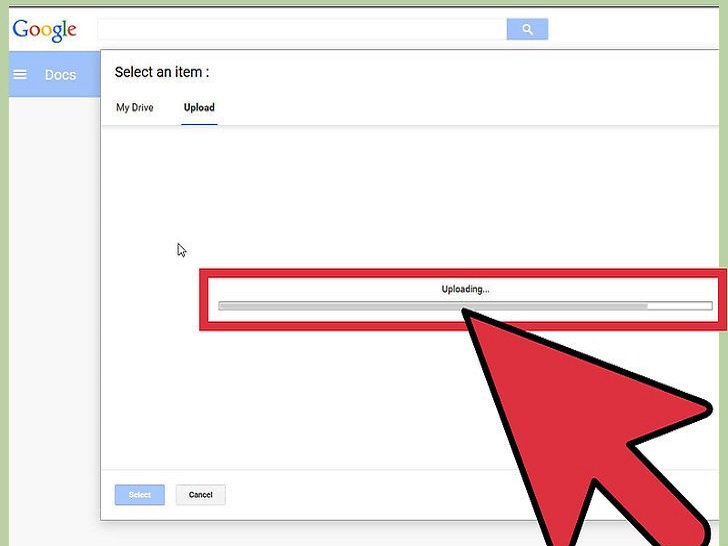Cancel the item selection dialog
Image resolution: width=728 pixels, height=546 pixels.
[x=201, y=495]
